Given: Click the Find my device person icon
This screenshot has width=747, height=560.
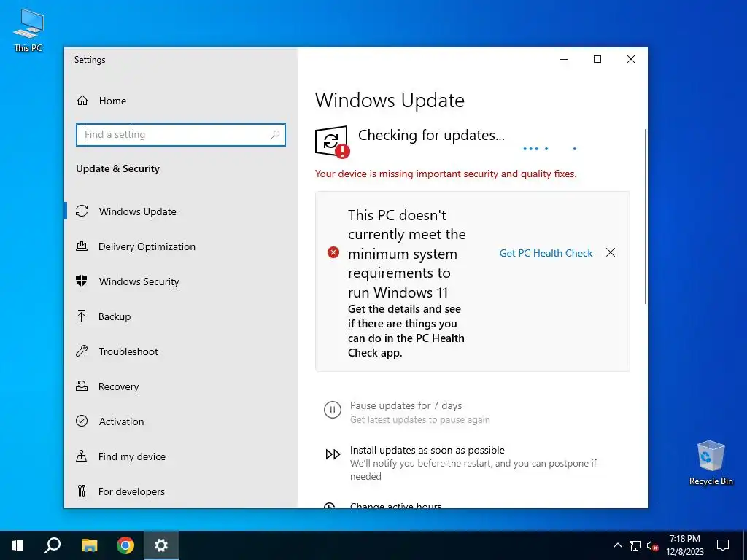Looking at the screenshot, I should 82,456.
